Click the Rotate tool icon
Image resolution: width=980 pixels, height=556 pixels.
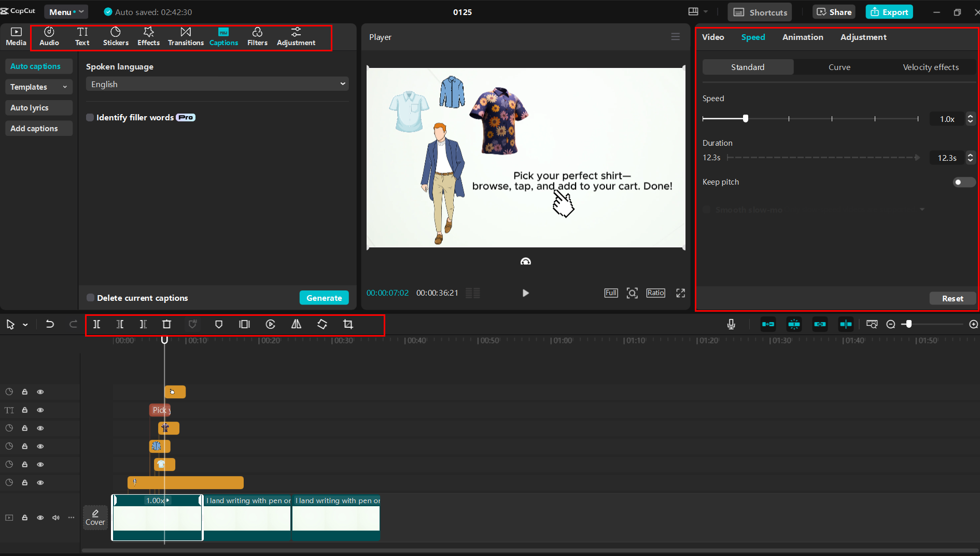click(x=322, y=324)
